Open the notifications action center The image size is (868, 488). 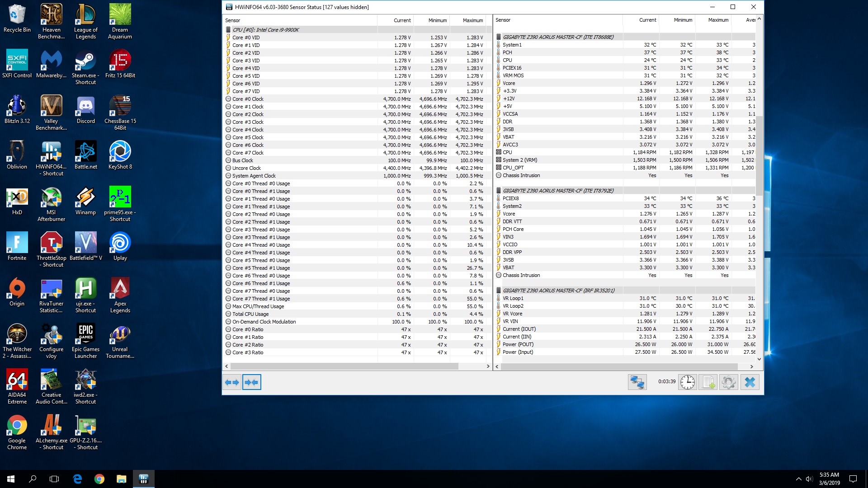853,479
